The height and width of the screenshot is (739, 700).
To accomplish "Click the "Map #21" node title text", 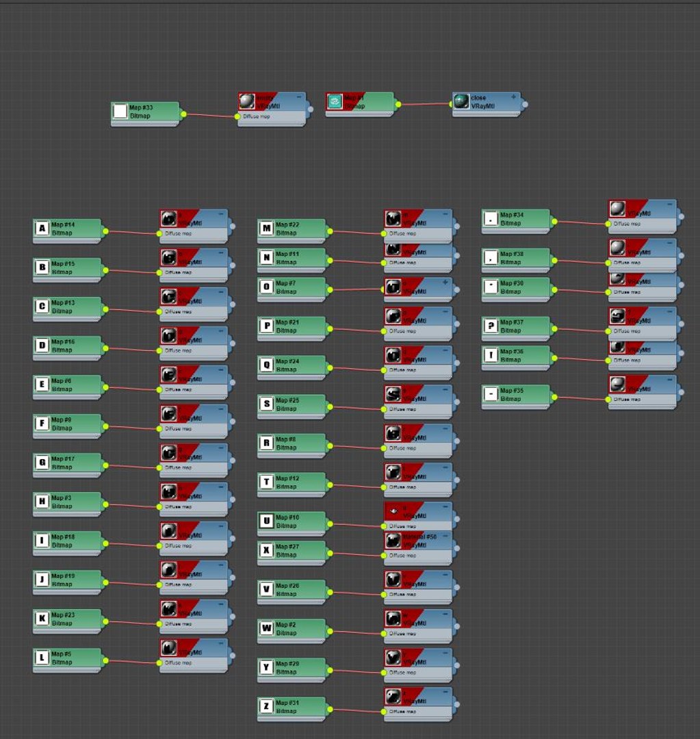I will click(287, 322).
